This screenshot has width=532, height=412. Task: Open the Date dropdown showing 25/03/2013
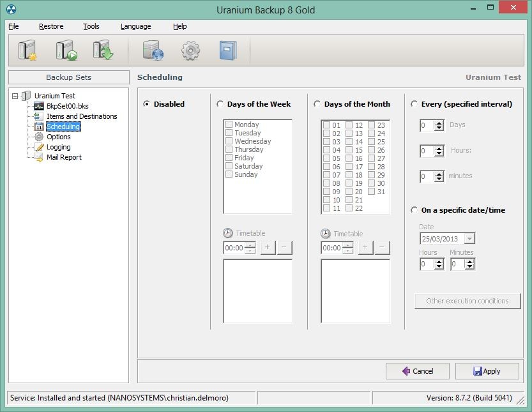[x=469, y=239]
